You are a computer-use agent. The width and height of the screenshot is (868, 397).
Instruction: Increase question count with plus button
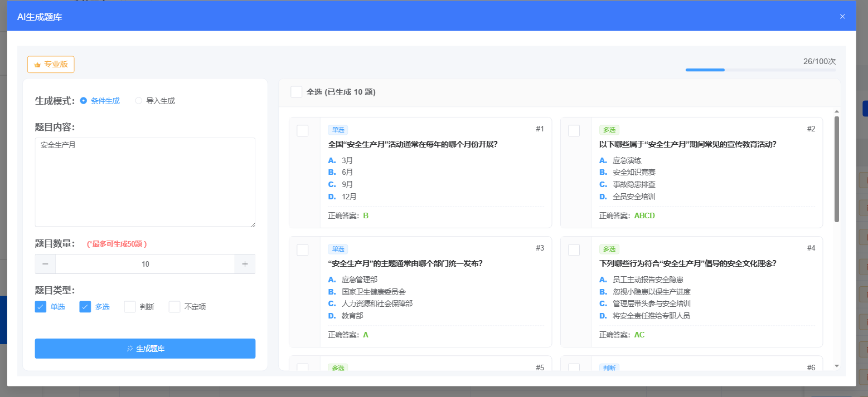click(x=245, y=264)
